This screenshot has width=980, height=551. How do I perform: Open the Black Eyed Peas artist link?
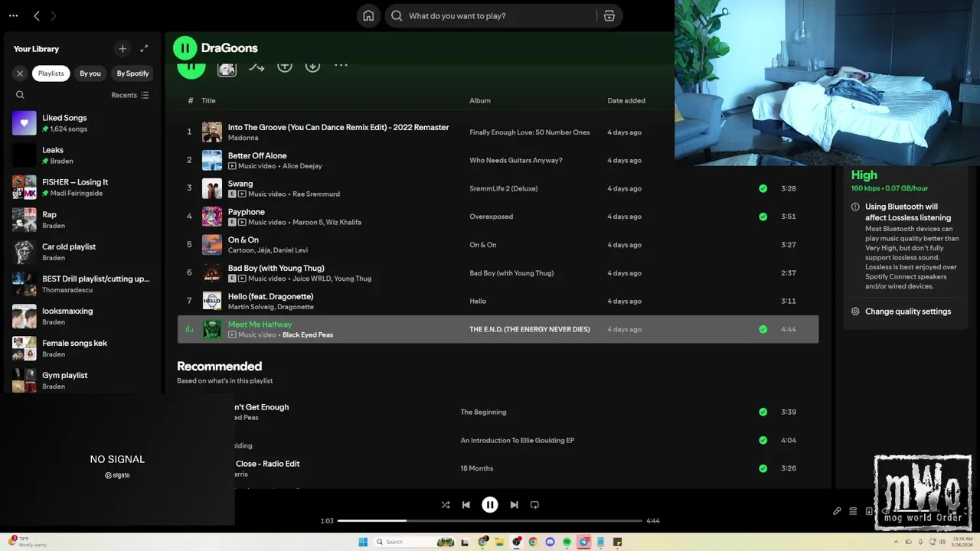[x=308, y=335]
